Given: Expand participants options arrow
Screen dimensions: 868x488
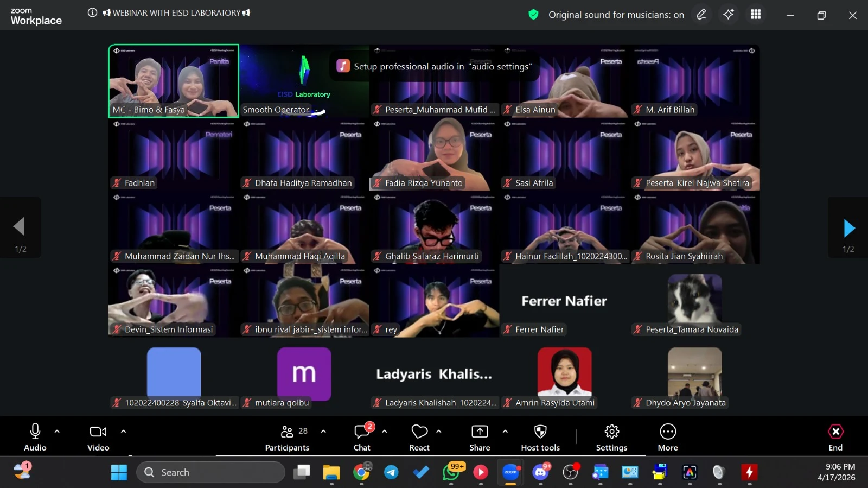Looking at the screenshot, I should click(323, 432).
